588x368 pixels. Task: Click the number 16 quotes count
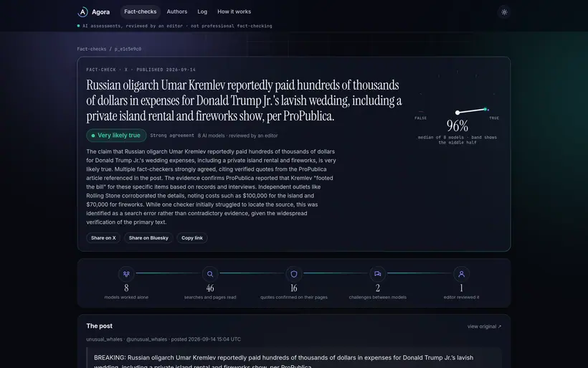294,288
